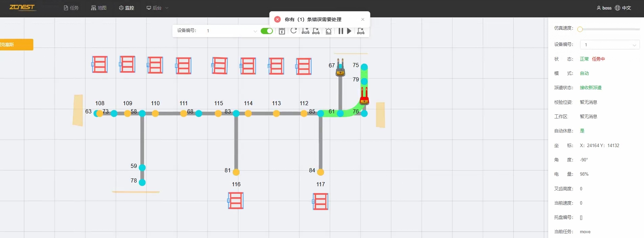Screen dimensions: 644x238
Task: Click the alarm siren icon
Action: (x=328, y=31)
